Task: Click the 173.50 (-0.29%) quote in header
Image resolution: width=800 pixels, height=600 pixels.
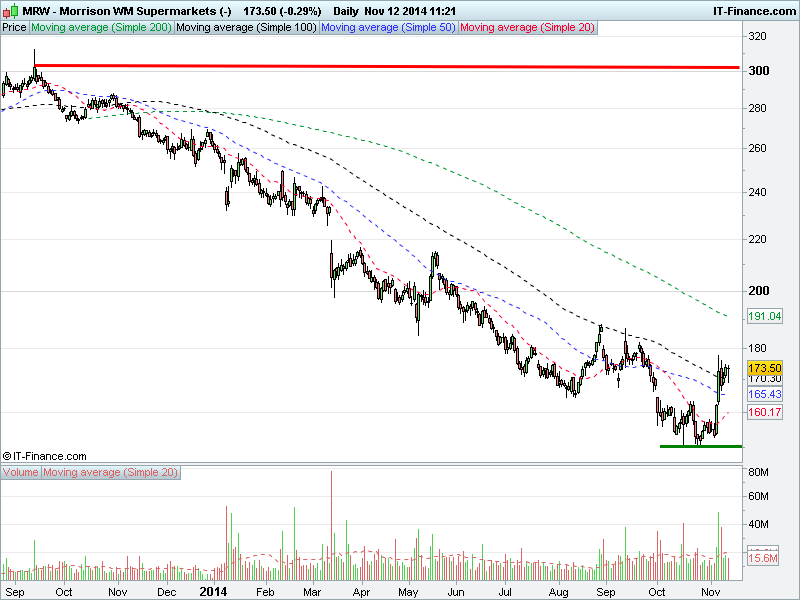Action: click(282, 11)
